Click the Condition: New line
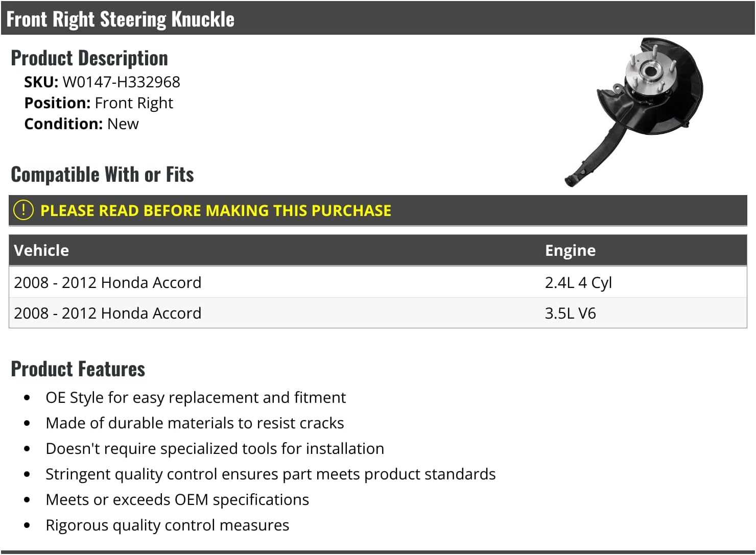The height and width of the screenshot is (555, 756). pyautogui.click(x=81, y=124)
